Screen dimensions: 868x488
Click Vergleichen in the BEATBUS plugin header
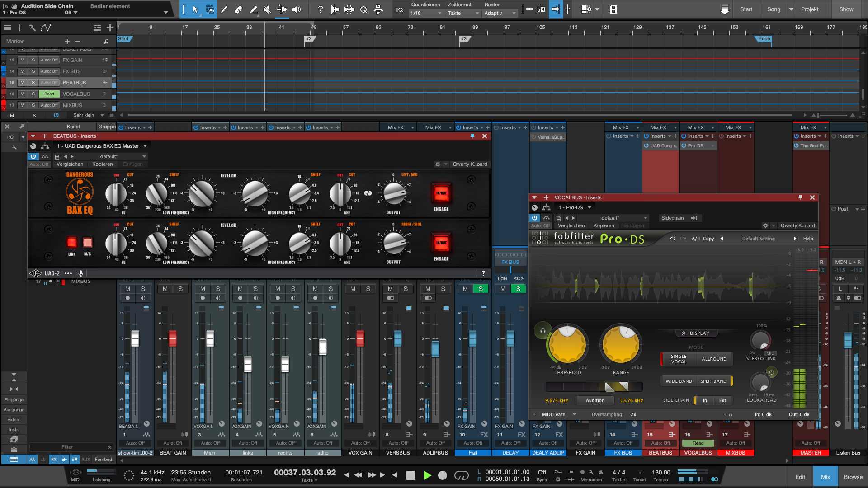pyautogui.click(x=70, y=164)
